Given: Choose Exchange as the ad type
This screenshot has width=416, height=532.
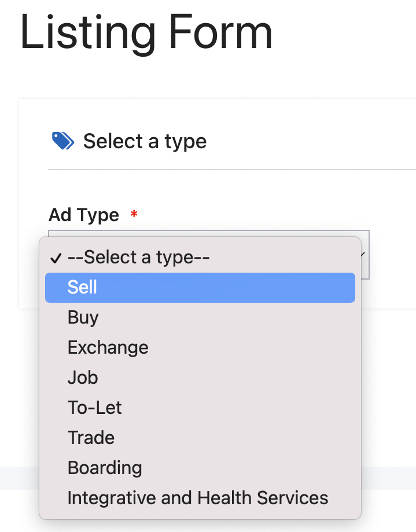Looking at the screenshot, I should (x=108, y=347).
